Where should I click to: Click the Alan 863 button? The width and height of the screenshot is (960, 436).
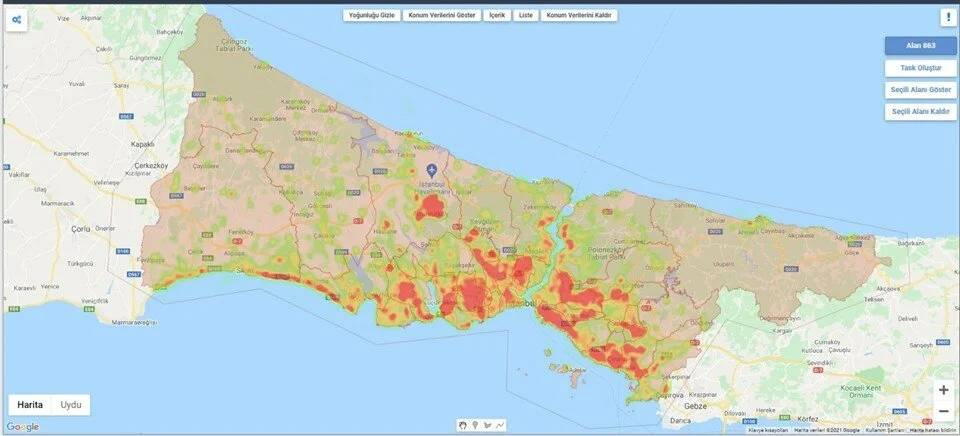pos(920,46)
